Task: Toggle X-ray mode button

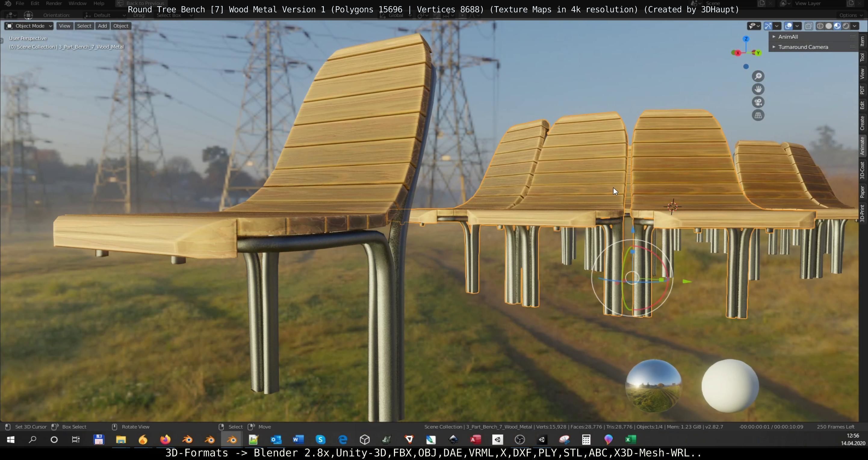Action: (808, 26)
